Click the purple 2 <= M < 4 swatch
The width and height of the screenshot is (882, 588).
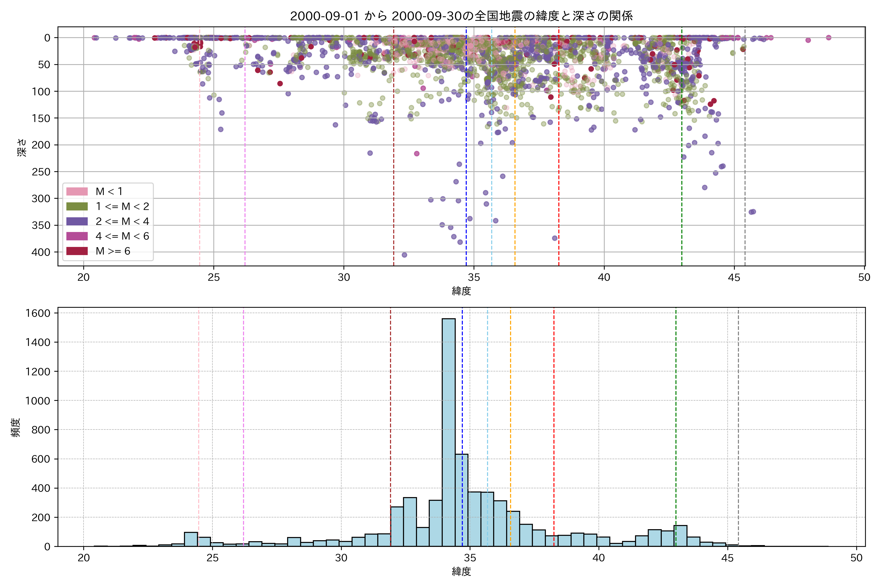77,221
